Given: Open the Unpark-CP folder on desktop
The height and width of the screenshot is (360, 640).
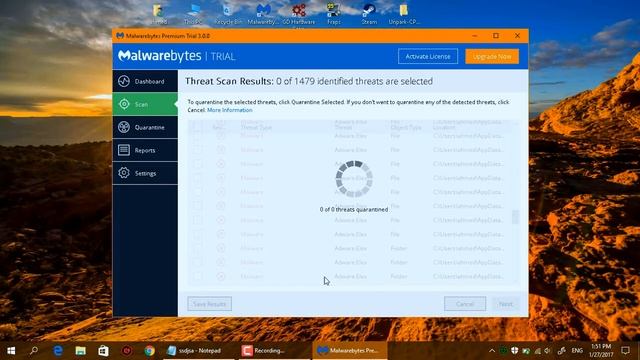Looking at the screenshot, I should point(404,14).
